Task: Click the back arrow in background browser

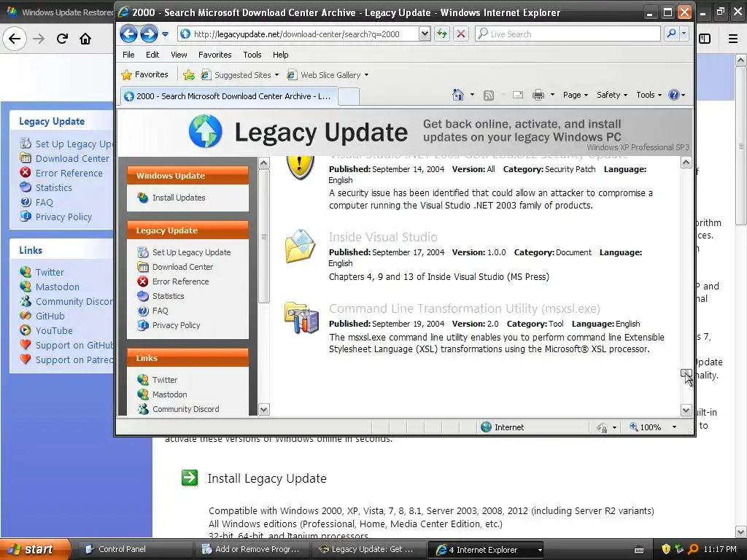Action: [15, 39]
